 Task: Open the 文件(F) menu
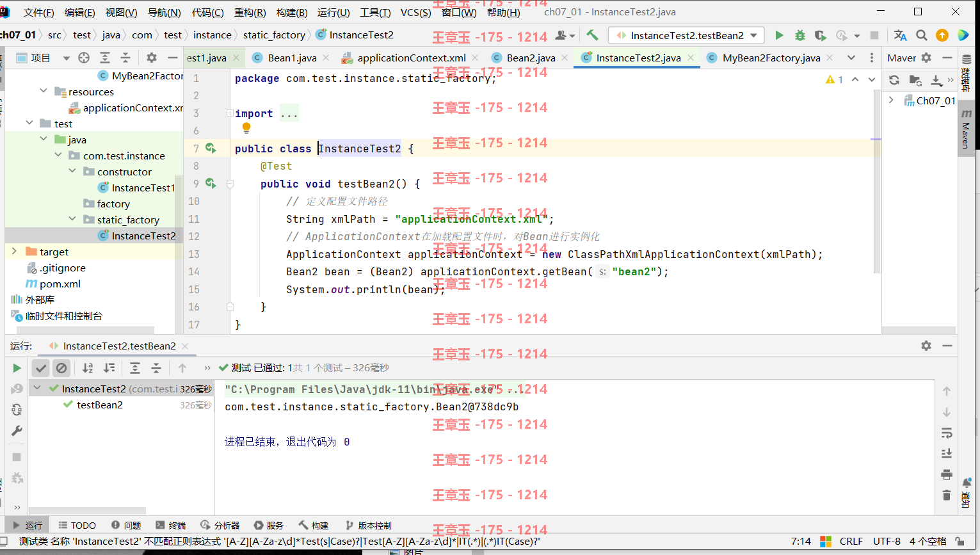[38, 12]
